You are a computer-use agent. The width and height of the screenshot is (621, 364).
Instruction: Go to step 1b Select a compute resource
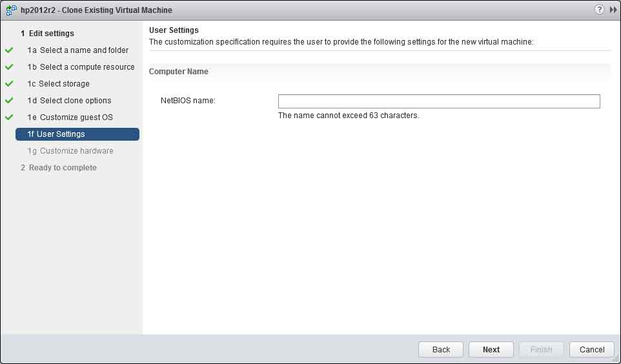point(81,67)
